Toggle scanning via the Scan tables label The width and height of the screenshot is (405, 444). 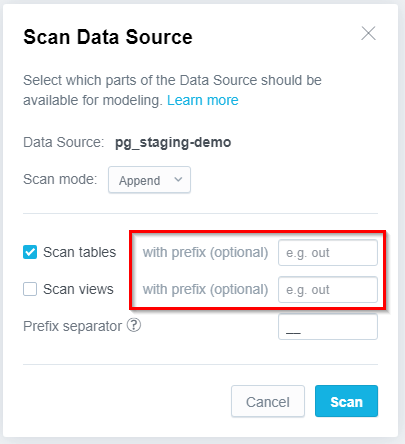(x=79, y=252)
